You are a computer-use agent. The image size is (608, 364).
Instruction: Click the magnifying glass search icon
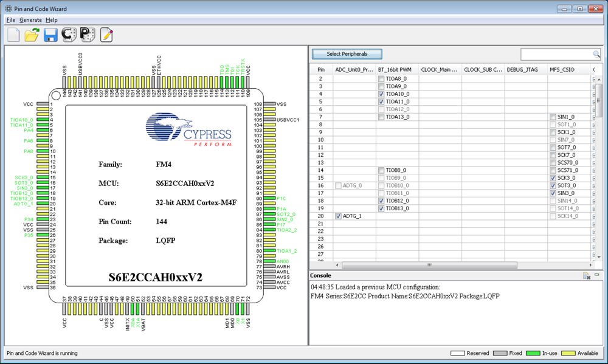[x=596, y=54]
